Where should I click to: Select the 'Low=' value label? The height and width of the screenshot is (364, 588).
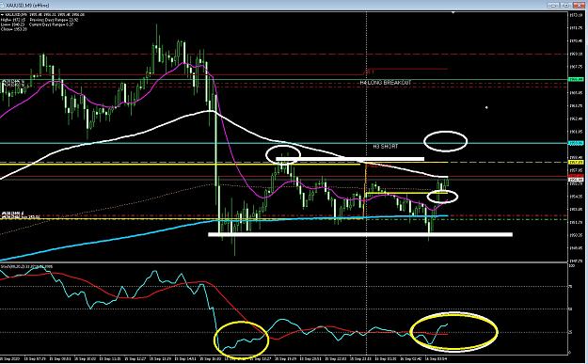(13, 24)
